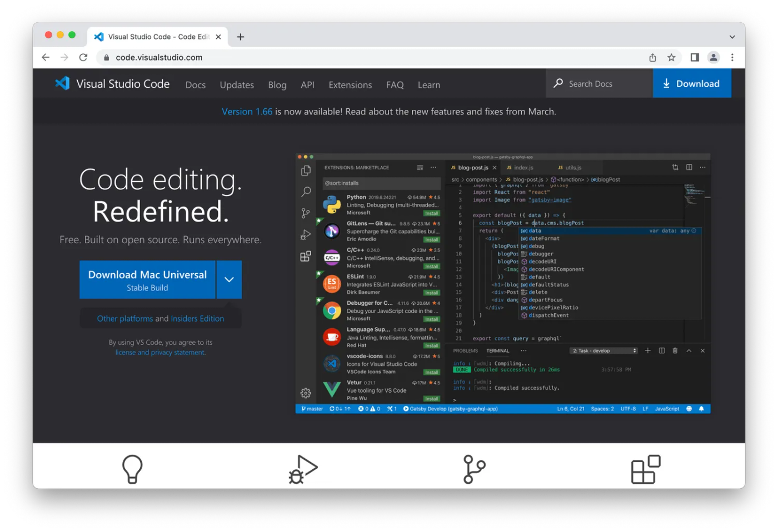Click the @sort:installs extensions search field
The width and height of the screenshot is (778, 532).
[x=381, y=183]
